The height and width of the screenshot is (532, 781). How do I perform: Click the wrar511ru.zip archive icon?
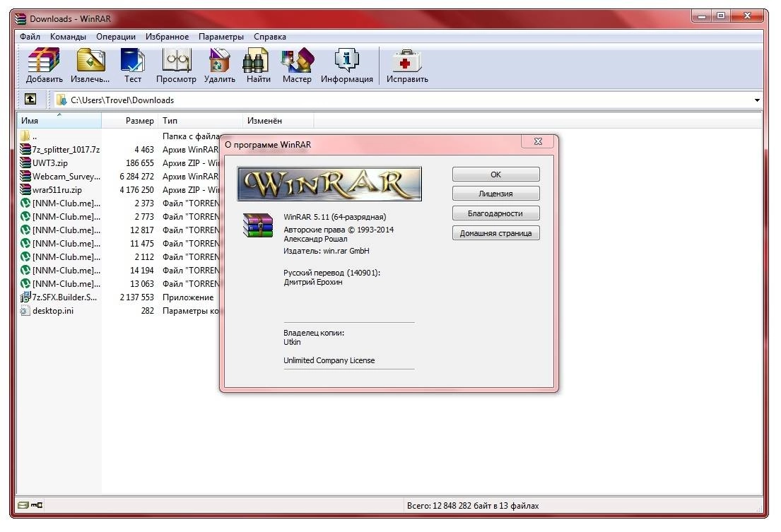pyautogui.click(x=25, y=189)
